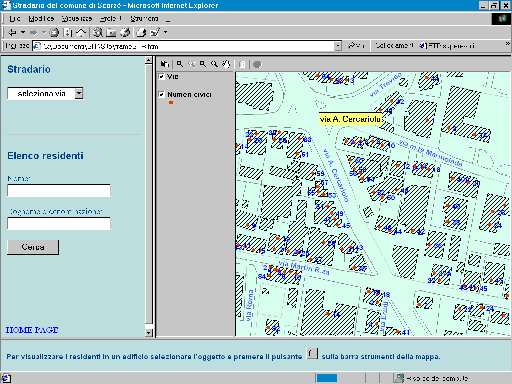512x384 pixels.
Task: Click the residents report icon in map toolbar
Action: [242, 64]
